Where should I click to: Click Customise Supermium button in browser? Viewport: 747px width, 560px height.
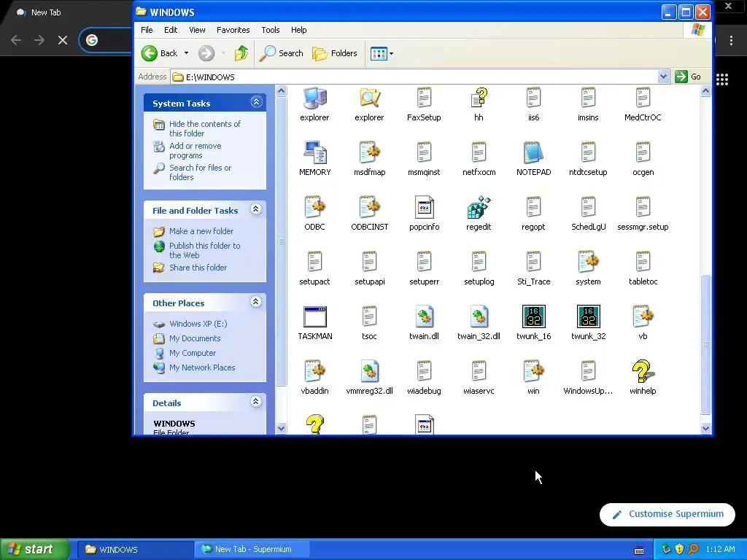667,514
